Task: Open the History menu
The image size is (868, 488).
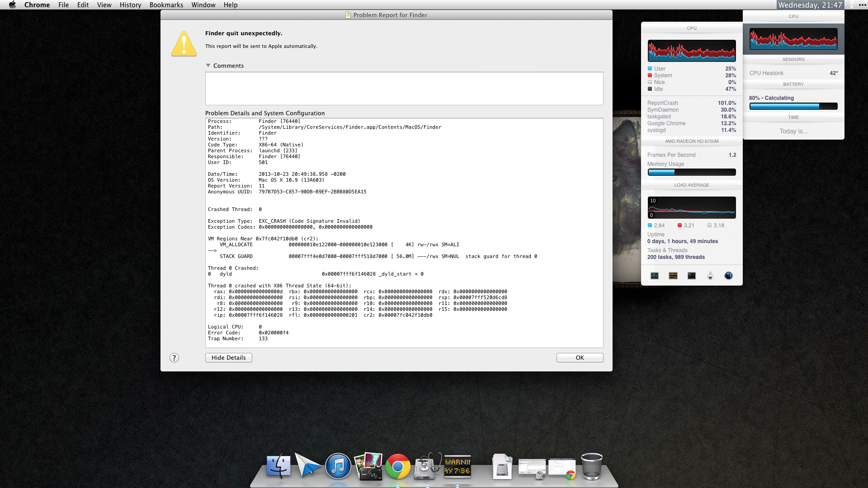Action: tap(130, 5)
